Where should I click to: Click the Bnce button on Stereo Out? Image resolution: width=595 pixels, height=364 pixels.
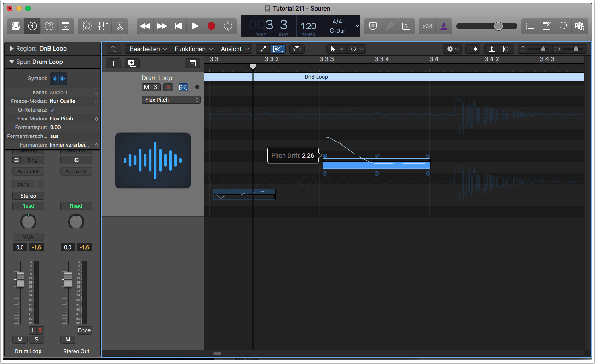coord(84,330)
